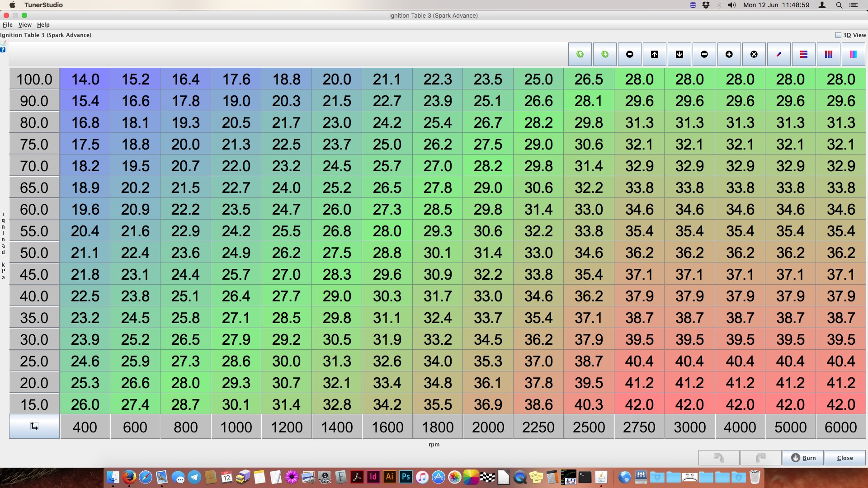Click the 50.0 load axis header
Image resolution: width=868 pixels, height=488 pixels.
[34, 253]
